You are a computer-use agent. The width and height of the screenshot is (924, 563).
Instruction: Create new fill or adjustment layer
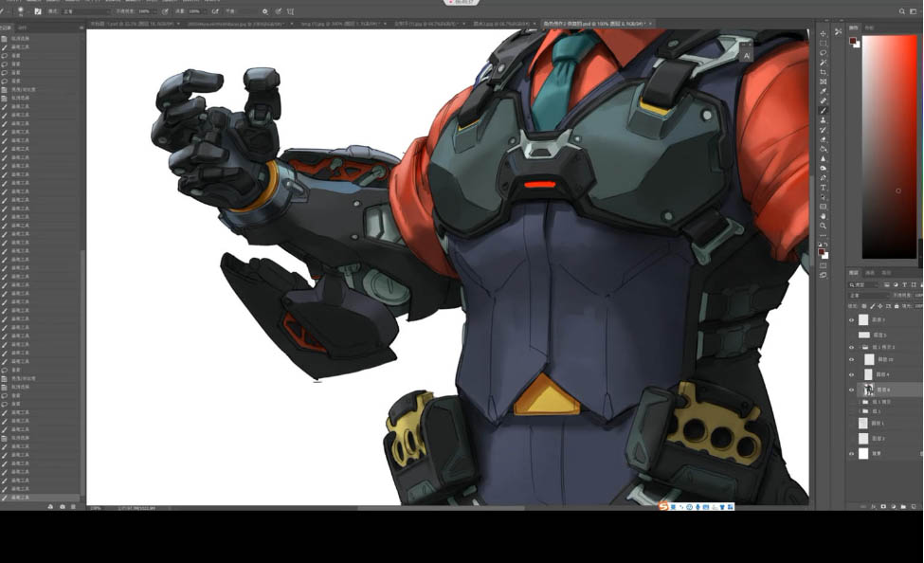pyautogui.click(x=894, y=506)
